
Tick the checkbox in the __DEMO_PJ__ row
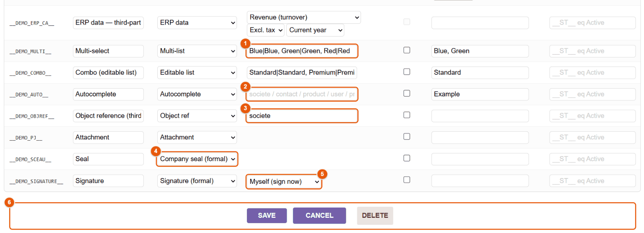407,136
